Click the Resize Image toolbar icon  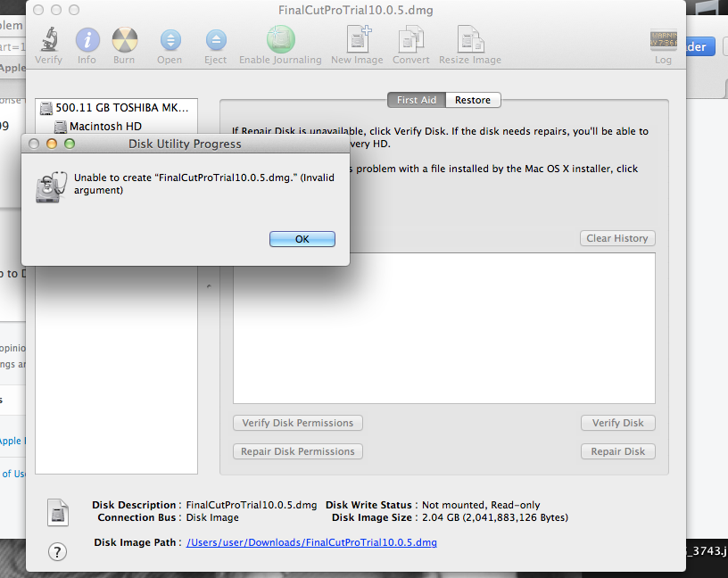tap(470, 39)
